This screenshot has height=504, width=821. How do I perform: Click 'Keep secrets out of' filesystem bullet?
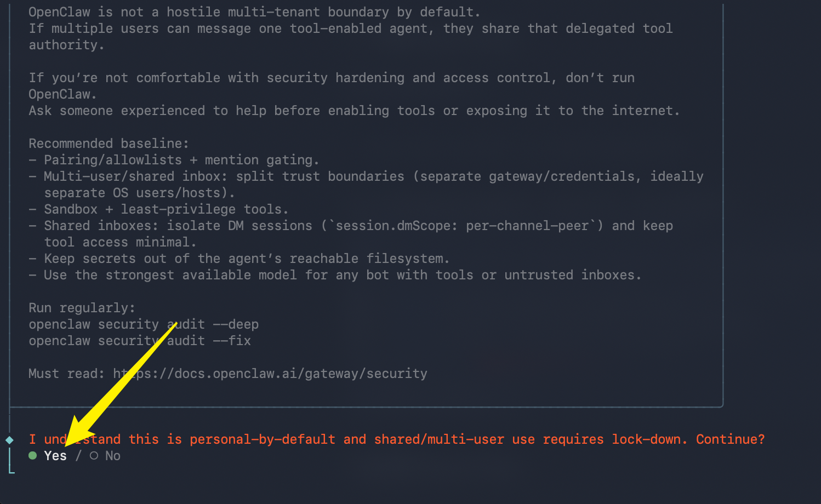pyautogui.click(x=246, y=259)
